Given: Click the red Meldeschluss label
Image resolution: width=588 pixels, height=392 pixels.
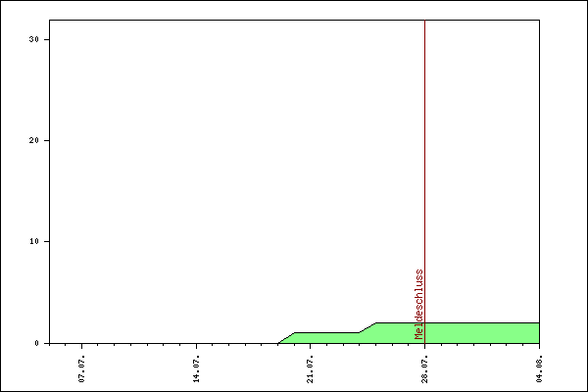Looking at the screenshot, I should click(418, 304).
